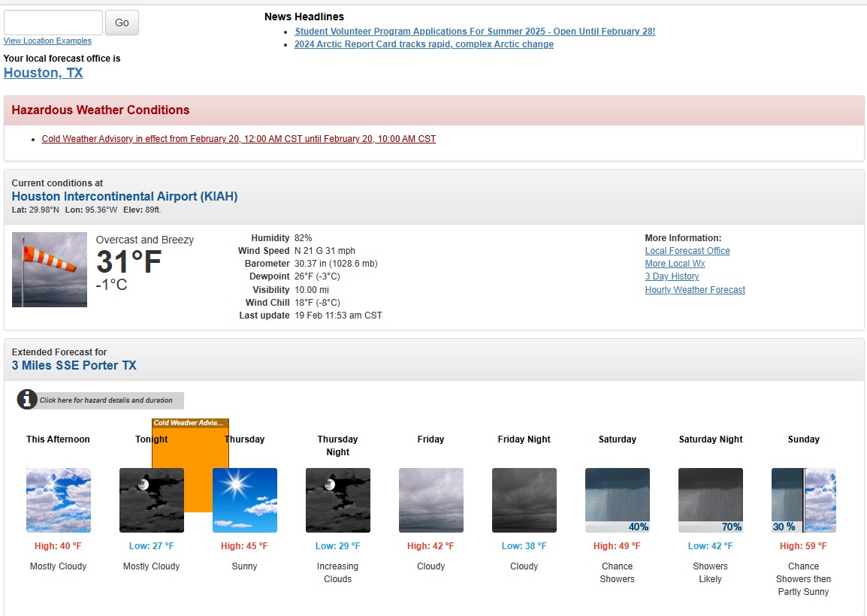Screen dimensions: 867x616
Task: Click Saturday Night showers likely 70% icon
Action: click(711, 500)
